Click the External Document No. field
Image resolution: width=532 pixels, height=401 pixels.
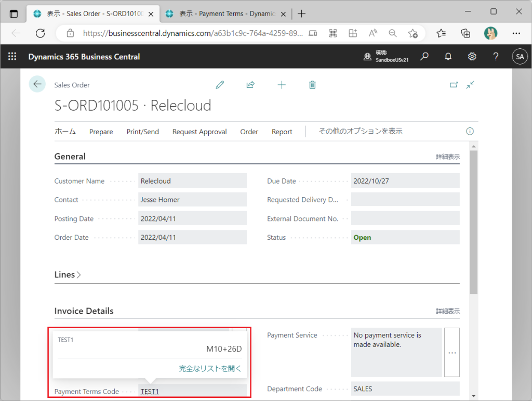[405, 218]
